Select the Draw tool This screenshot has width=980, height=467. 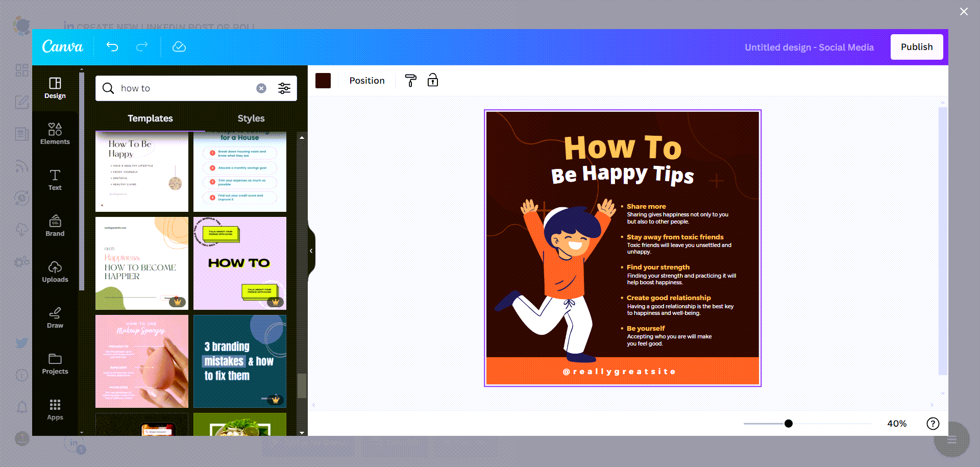[55, 317]
